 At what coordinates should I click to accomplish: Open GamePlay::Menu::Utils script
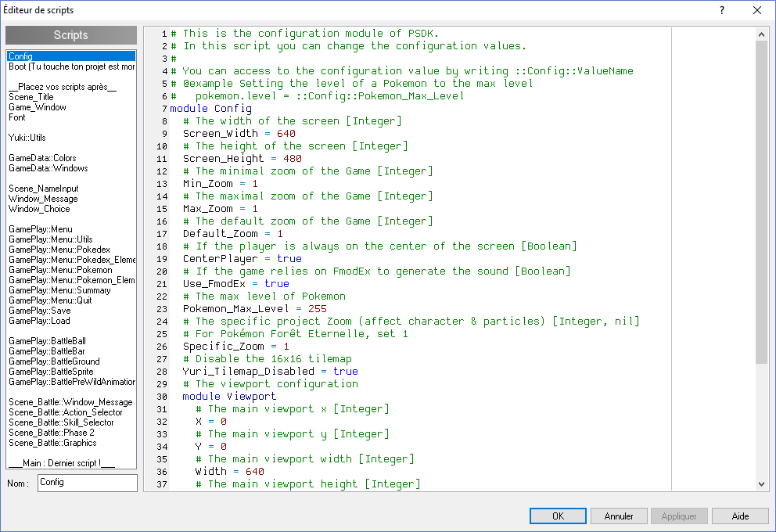coord(71,239)
